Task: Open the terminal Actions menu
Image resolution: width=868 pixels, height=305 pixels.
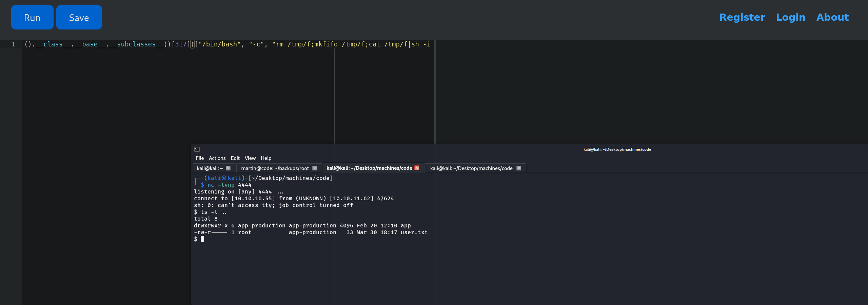Action: point(217,158)
